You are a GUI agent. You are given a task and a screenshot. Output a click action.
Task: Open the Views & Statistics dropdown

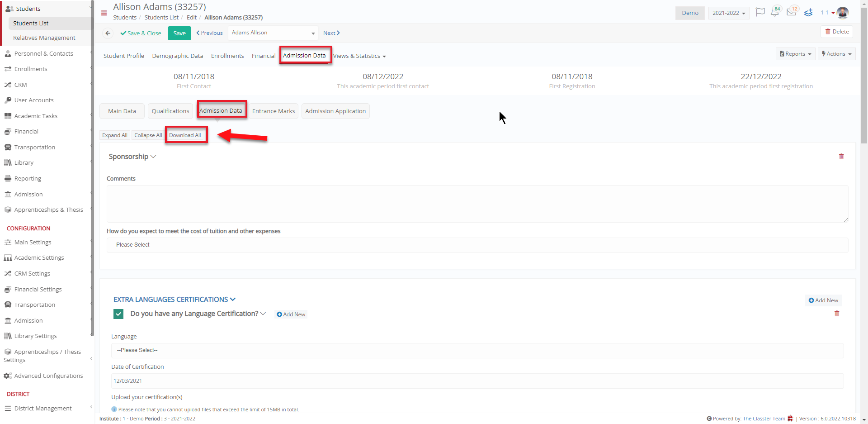pos(359,56)
